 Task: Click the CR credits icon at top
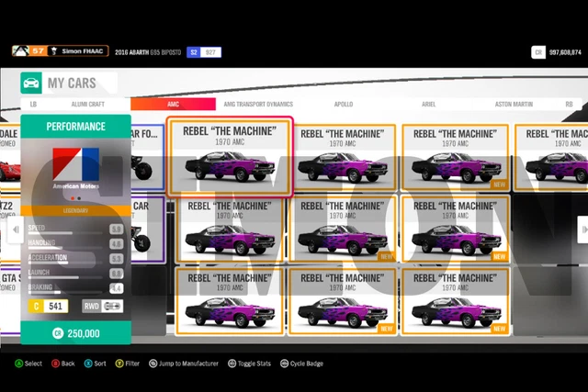tap(538, 52)
